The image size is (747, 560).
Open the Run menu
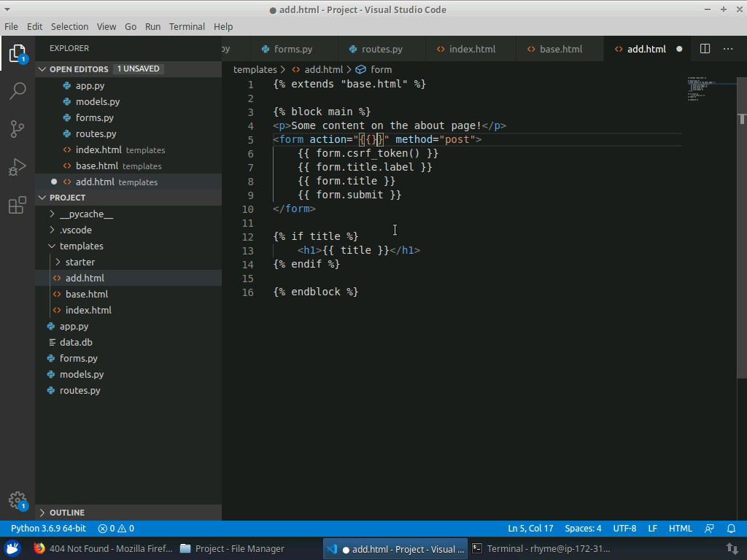[x=152, y=27]
